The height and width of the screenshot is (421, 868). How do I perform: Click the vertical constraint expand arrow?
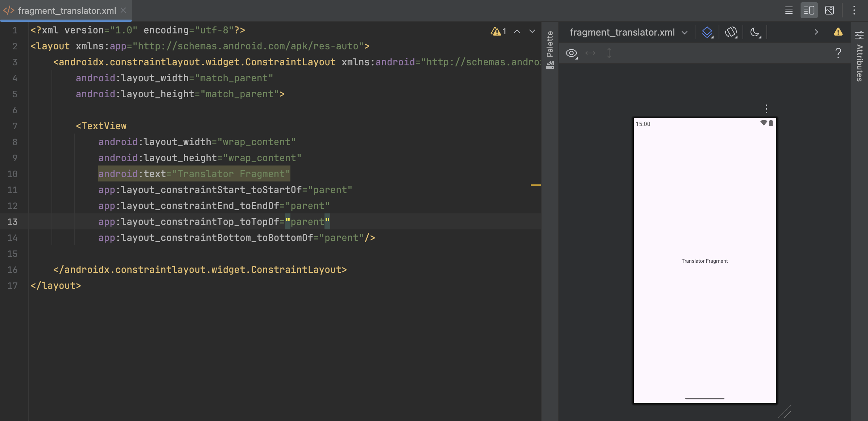[609, 53]
